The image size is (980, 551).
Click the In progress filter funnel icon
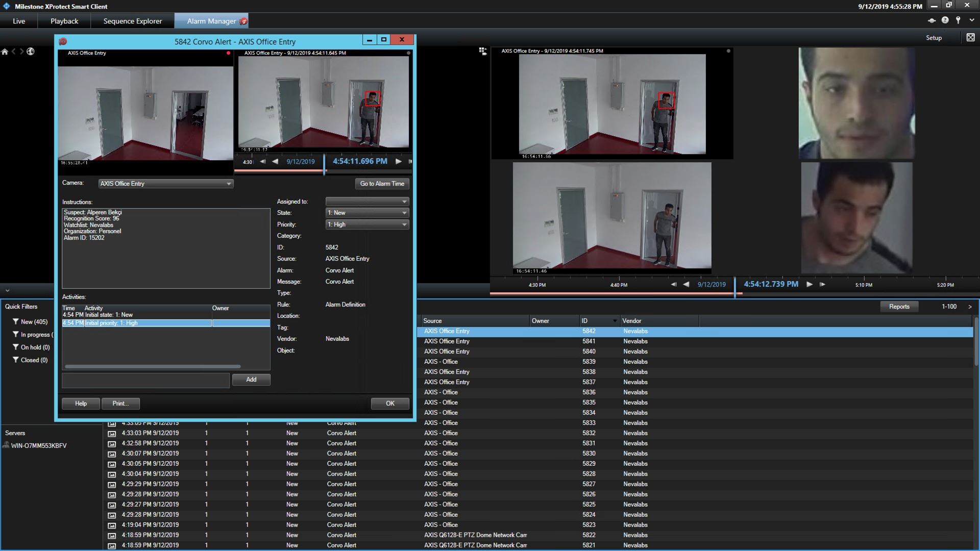pyautogui.click(x=15, y=335)
